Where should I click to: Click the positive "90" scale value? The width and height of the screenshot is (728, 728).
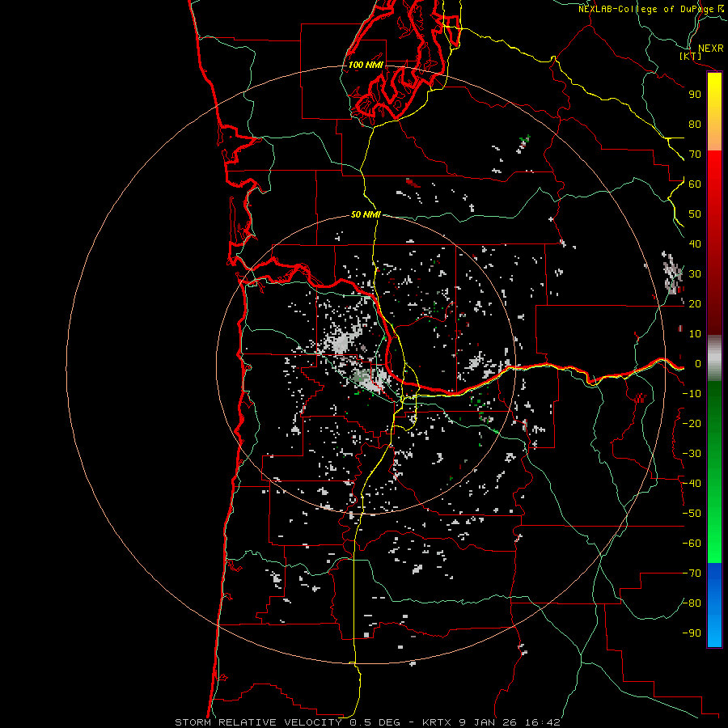[x=695, y=95]
